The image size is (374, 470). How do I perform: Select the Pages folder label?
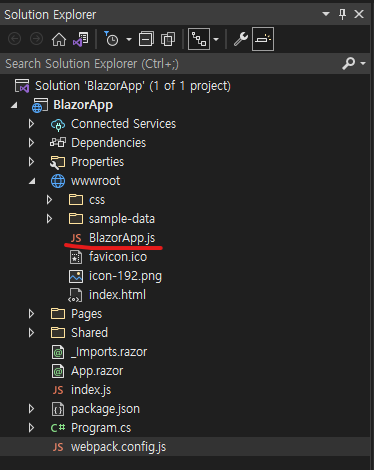(x=87, y=314)
